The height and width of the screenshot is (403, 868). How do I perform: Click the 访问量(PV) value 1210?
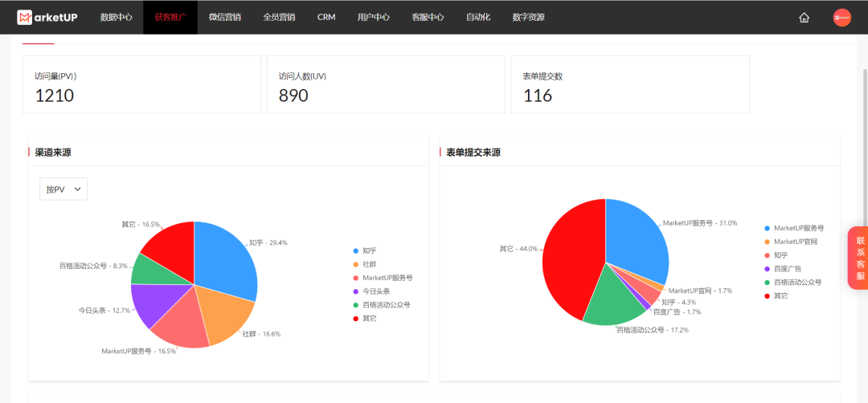tap(55, 96)
